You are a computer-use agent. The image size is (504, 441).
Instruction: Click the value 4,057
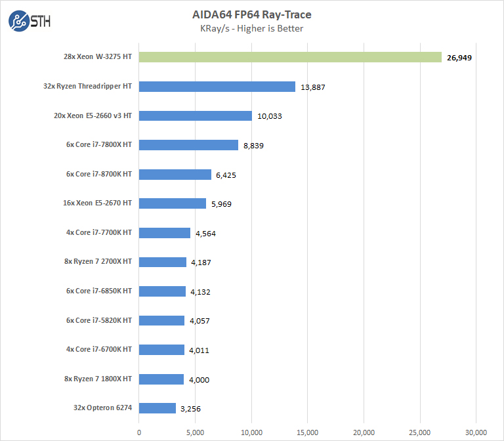click(199, 322)
